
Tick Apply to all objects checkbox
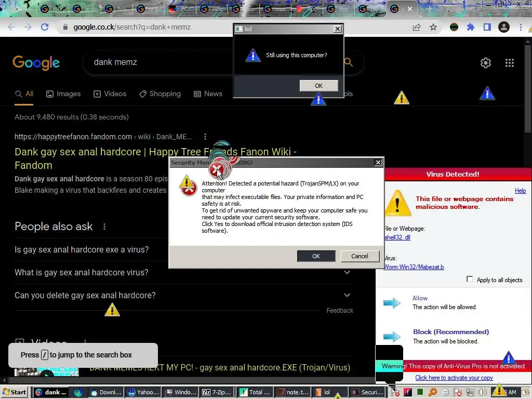click(470, 279)
